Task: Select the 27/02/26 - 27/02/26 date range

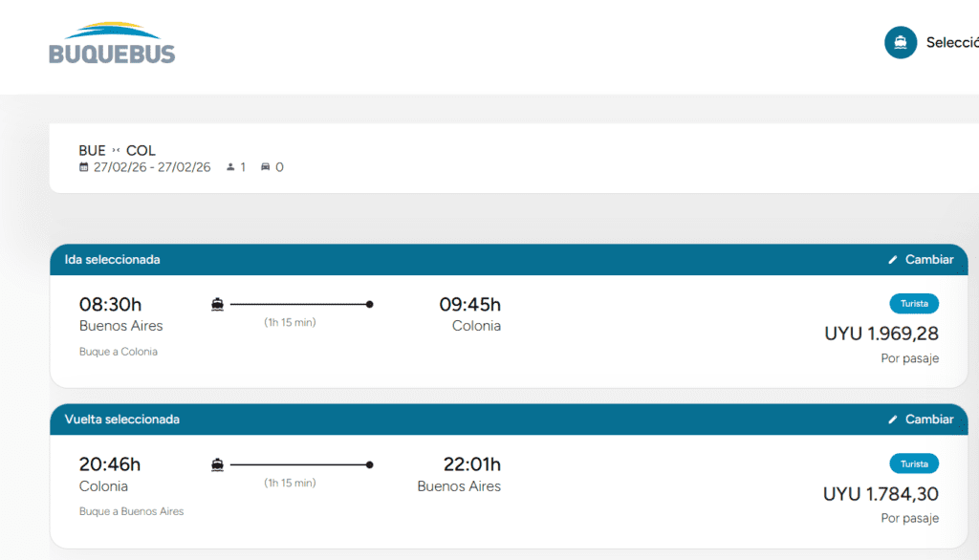Action: pyautogui.click(x=152, y=167)
